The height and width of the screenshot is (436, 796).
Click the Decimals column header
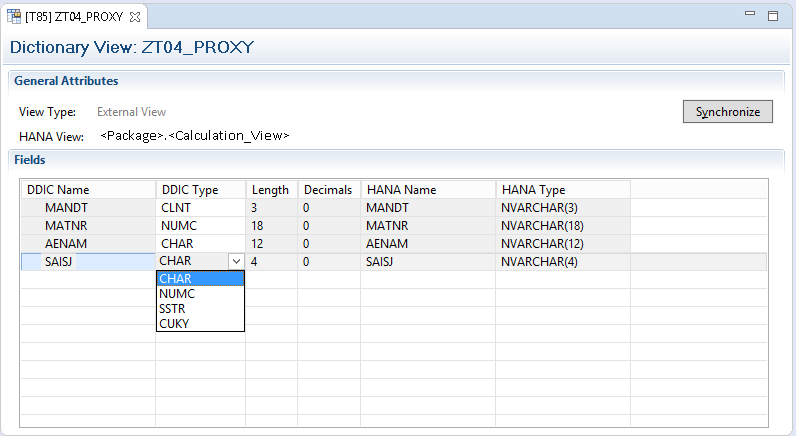(x=329, y=190)
